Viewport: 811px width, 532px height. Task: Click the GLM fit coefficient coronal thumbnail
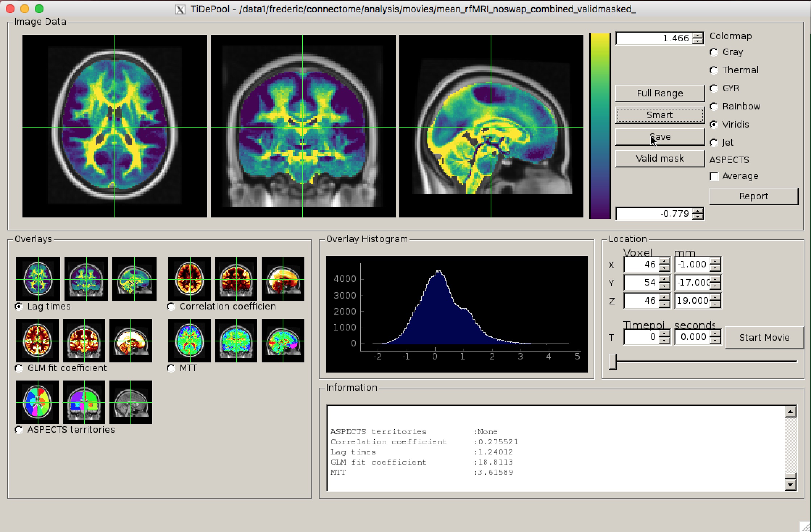84,341
